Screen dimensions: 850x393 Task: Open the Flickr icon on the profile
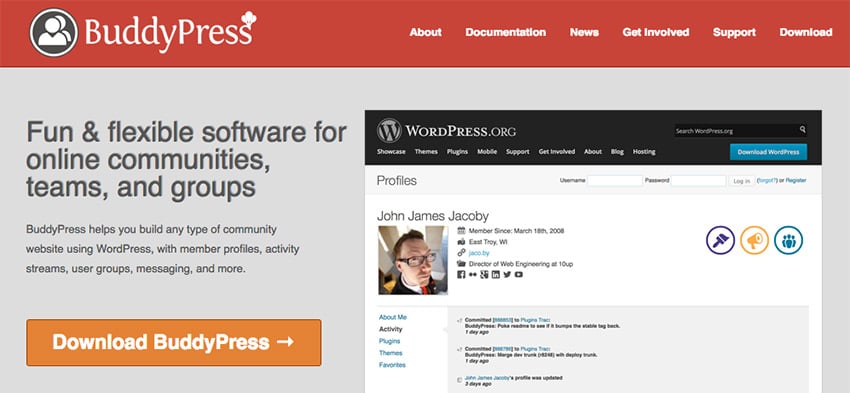click(473, 275)
